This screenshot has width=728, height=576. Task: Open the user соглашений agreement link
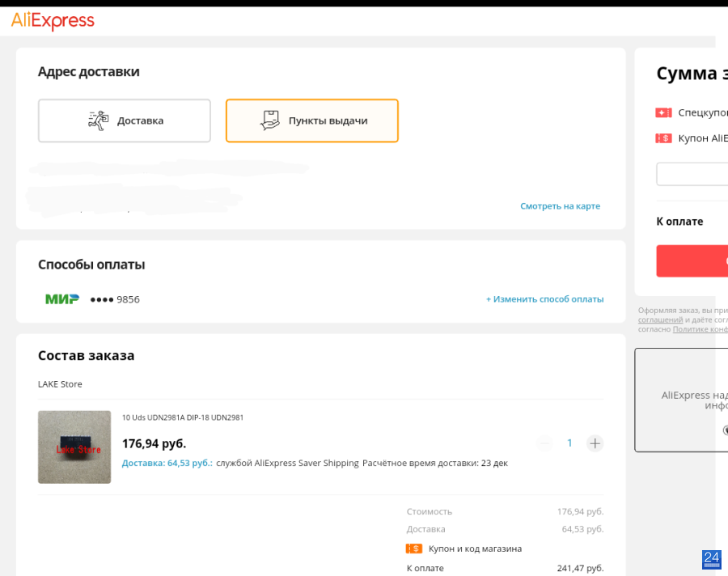pos(660,320)
